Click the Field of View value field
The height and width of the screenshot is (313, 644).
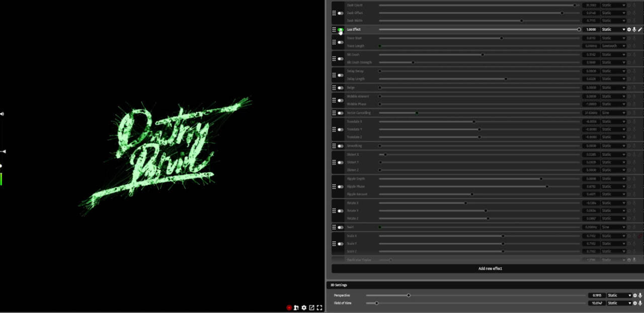tap(596, 303)
